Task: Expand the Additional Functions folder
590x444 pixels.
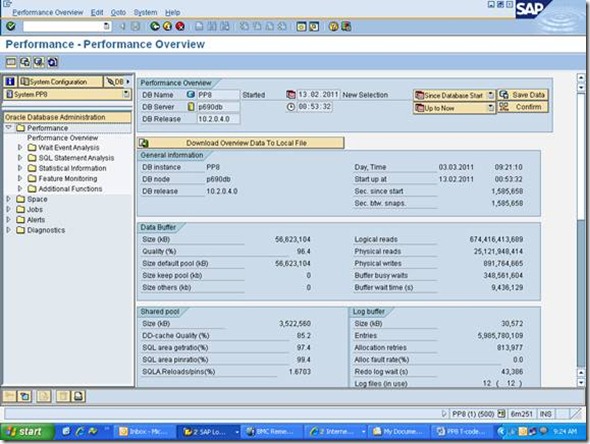Action: pyautogui.click(x=20, y=188)
